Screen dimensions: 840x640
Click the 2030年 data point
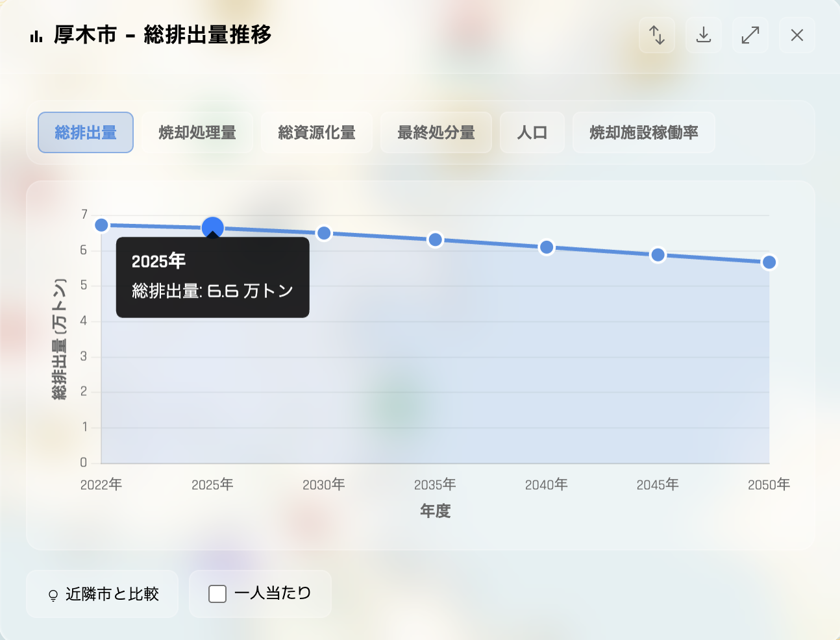tap(324, 234)
